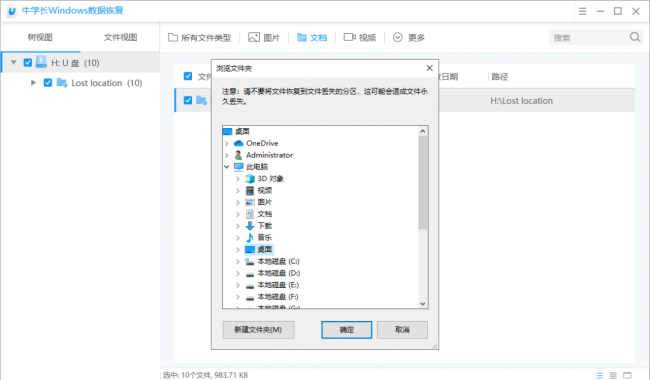The height and width of the screenshot is (380, 650).
Task: Select 视频 folder icon in dialog tree
Action: 250,191
